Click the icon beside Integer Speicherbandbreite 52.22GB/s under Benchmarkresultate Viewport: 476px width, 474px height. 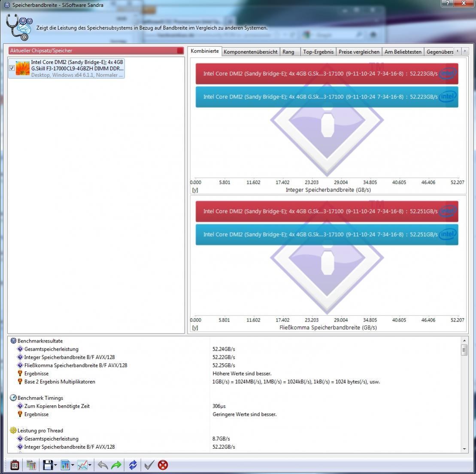[x=20, y=357]
